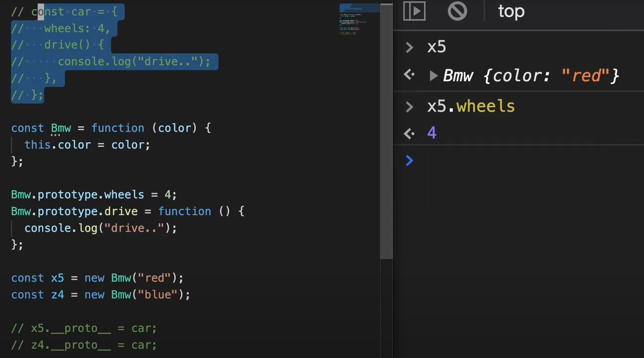
Task: Select the console entry 'x5'
Action: coord(437,47)
